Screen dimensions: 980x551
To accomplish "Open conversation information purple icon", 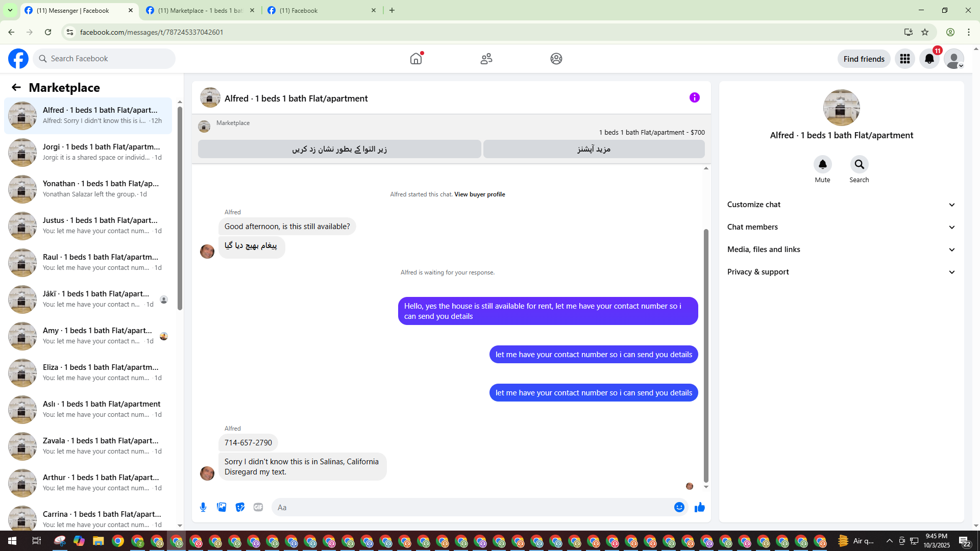I will point(695,97).
